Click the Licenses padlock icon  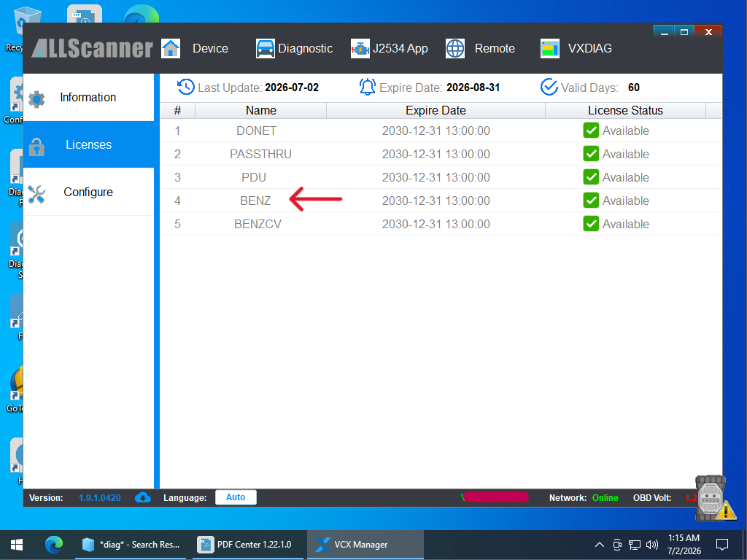[36, 147]
